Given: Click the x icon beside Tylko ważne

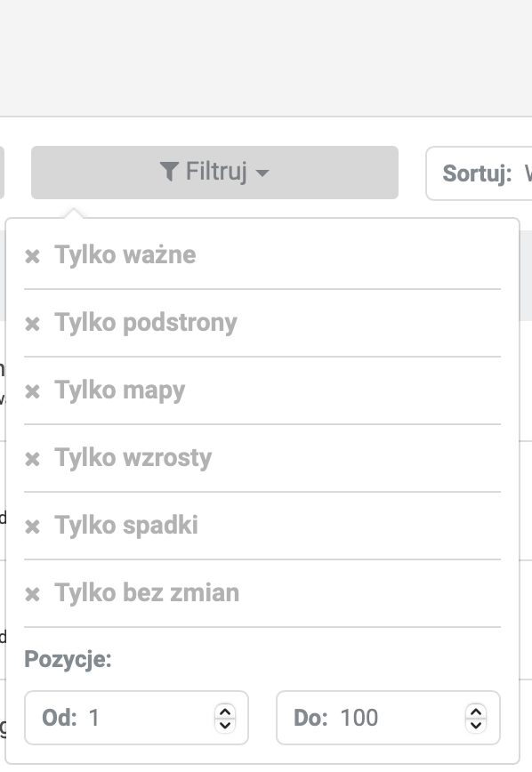Looking at the screenshot, I should [x=33, y=256].
